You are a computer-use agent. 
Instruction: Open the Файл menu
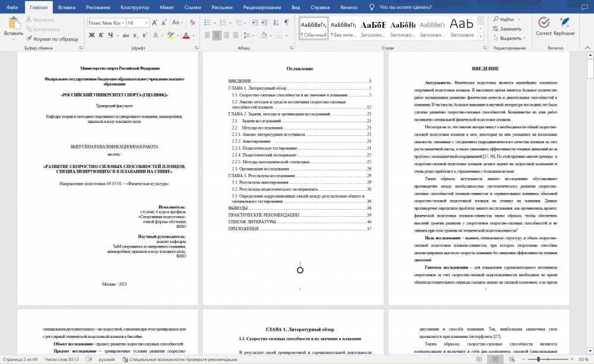12,7
